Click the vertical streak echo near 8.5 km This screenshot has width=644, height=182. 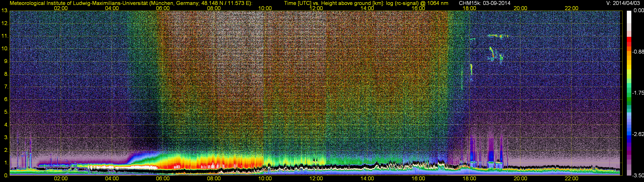click(471, 69)
